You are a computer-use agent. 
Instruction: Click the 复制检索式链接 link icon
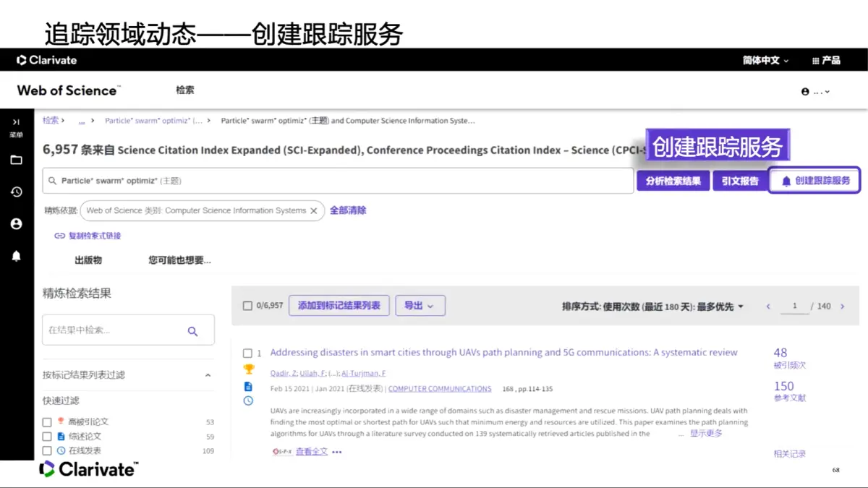click(x=59, y=236)
